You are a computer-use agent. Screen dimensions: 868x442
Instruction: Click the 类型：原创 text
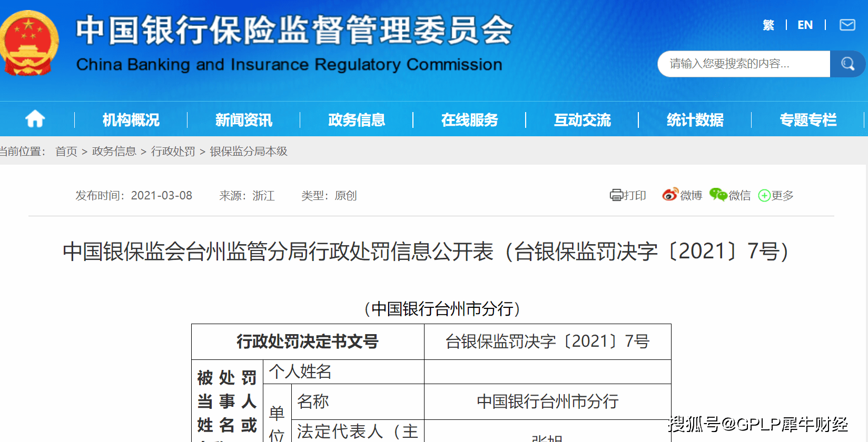point(329,196)
